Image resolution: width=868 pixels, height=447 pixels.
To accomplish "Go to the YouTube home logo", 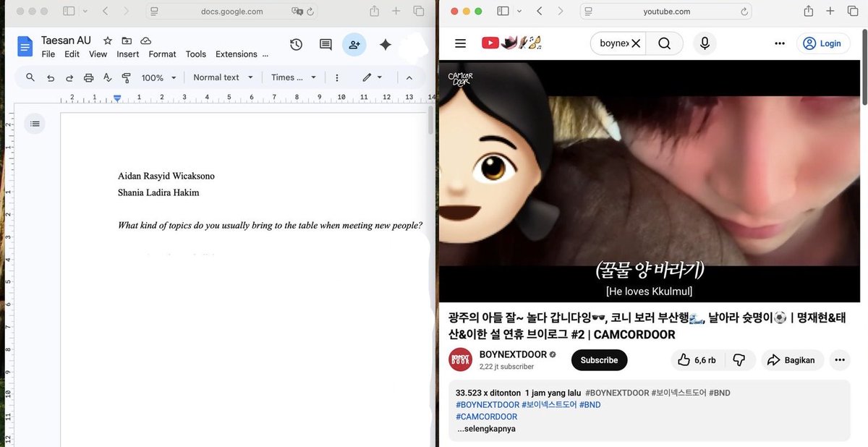I will click(x=512, y=43).
